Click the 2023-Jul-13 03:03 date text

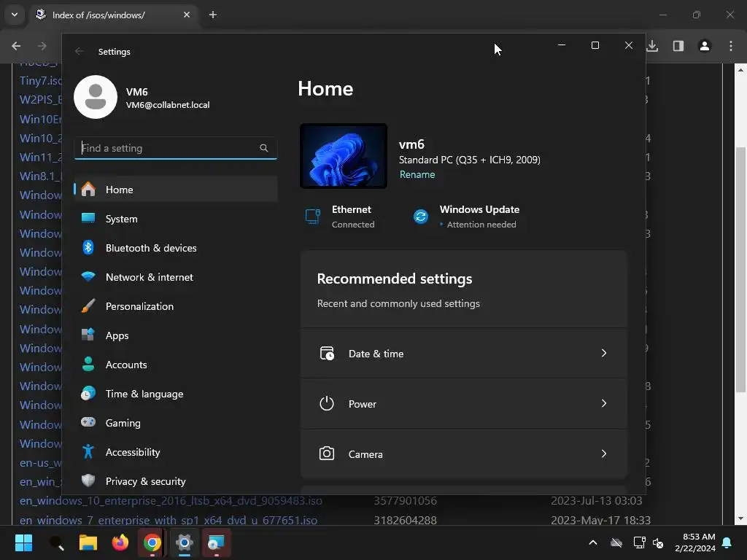(597, 501)
